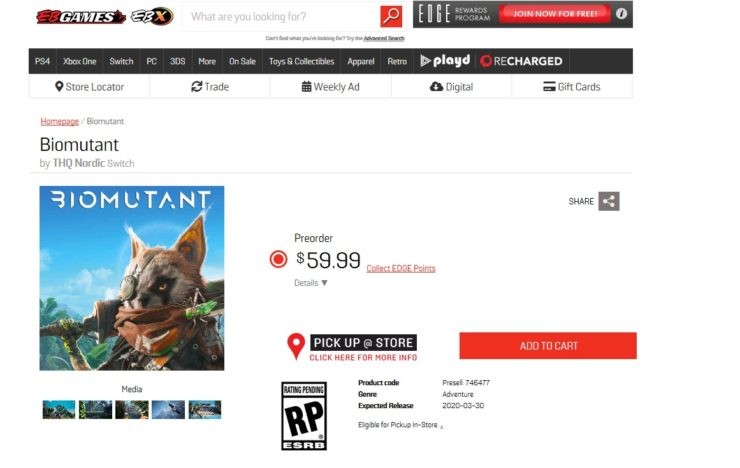Image resolution: width=740 pixels, height=468 pixels.
Task: Click the EB Games logo
Action: [81, 17]
